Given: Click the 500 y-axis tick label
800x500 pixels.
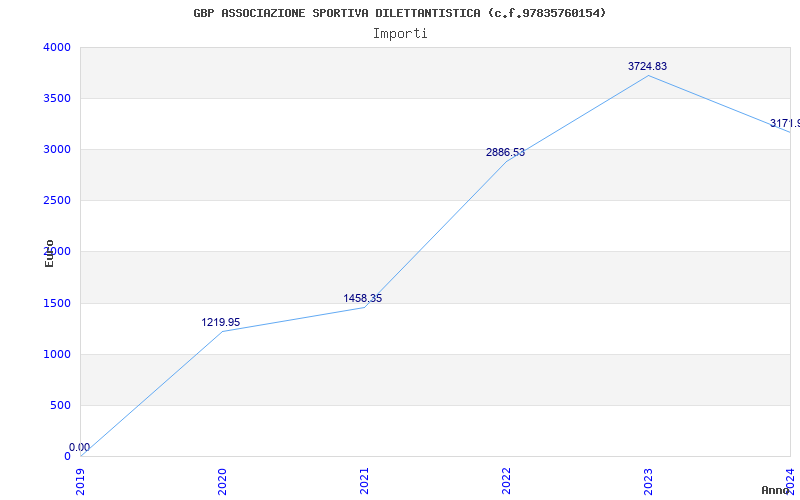Looking at the screenshot, I should point(61,406).
